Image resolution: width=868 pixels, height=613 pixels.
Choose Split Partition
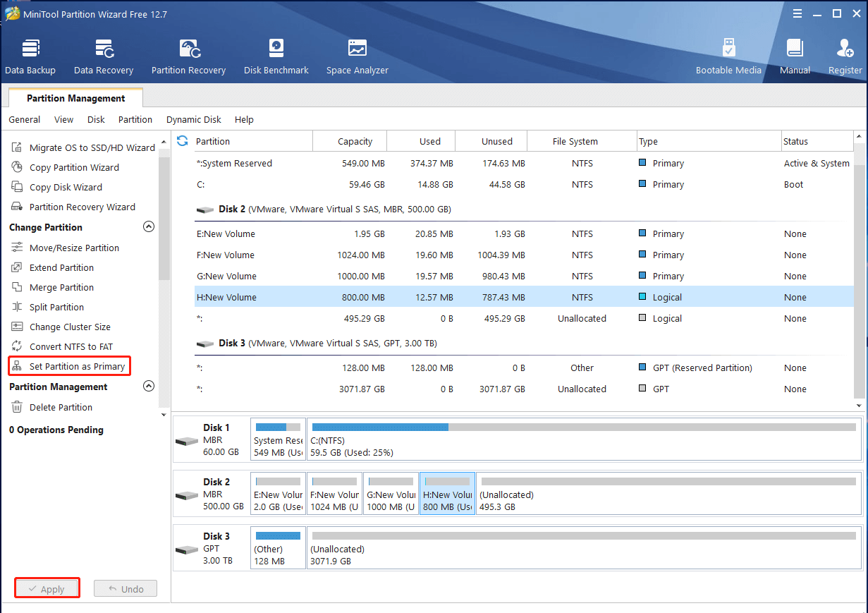click(x=47, y=307)
